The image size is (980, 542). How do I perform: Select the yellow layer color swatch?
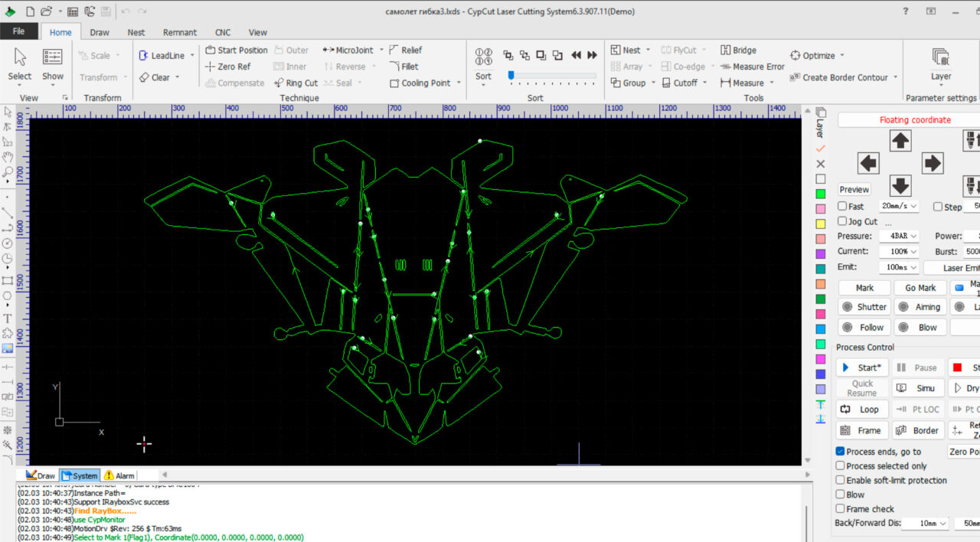pyautogui.click(x=821, y=224)
